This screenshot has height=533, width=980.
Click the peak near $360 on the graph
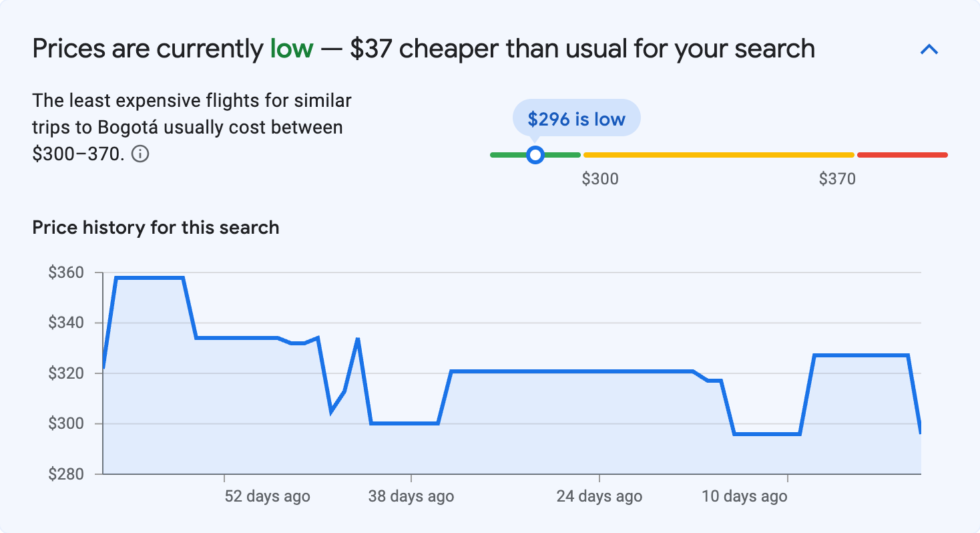pyautogui.click(x=150, y=277)
